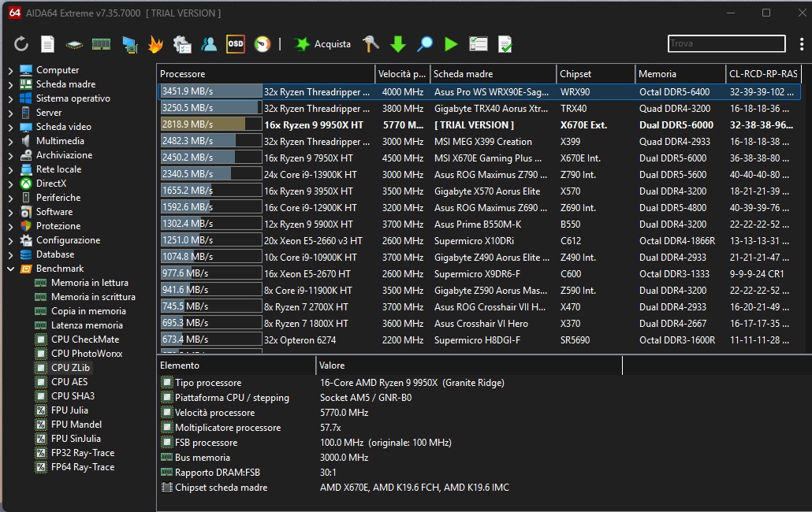Open the CPU PhotoWorxx benchmark
The height and width of the screenshot is (512, 812).
point(87,354)
